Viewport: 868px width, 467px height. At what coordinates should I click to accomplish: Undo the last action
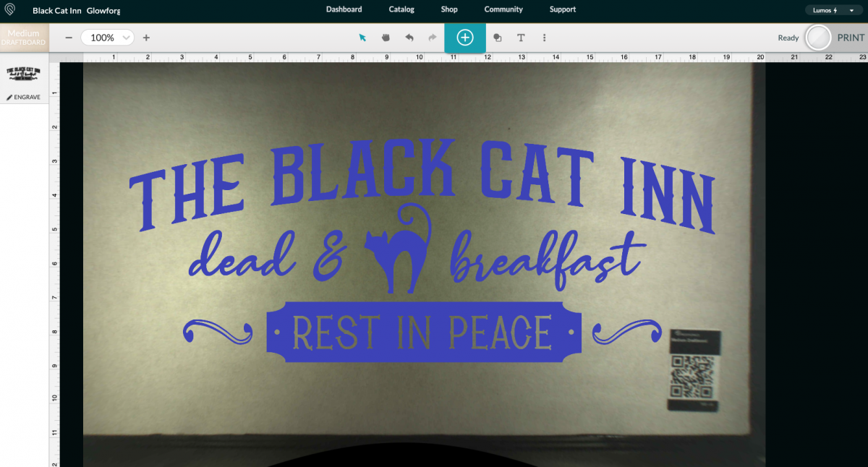point(409,38)
